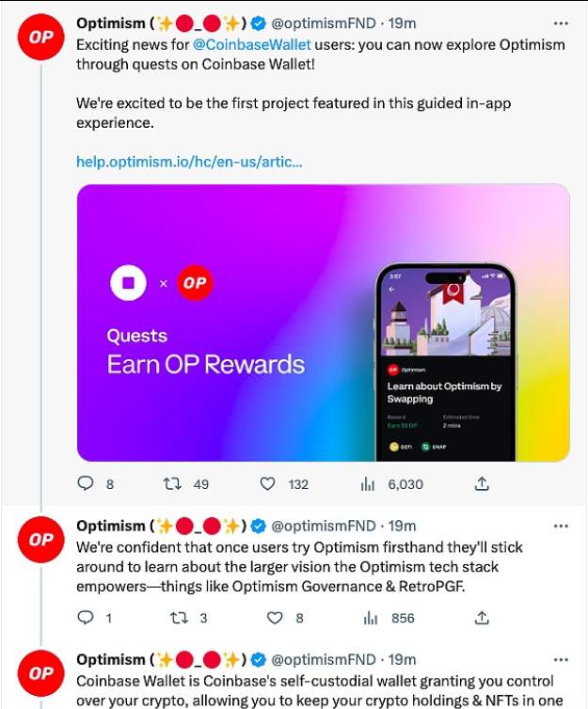
Task: Like the first tweet with 132 likes
Action: (267, 484)
